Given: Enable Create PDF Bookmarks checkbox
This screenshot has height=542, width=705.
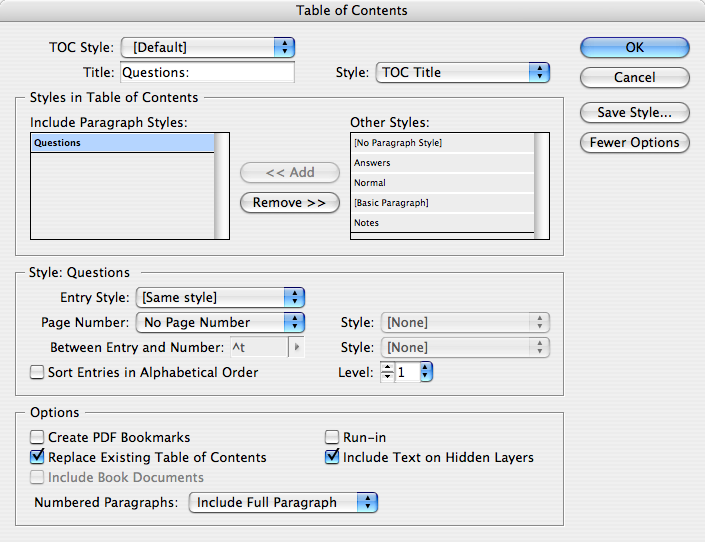Looking at the screenshot, I should 38,437.
